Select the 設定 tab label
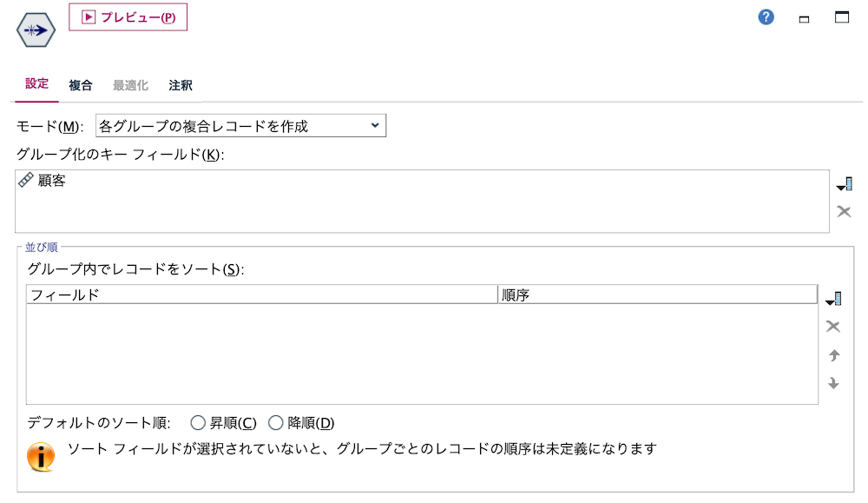The image size is (868, 503). [36, 84]
